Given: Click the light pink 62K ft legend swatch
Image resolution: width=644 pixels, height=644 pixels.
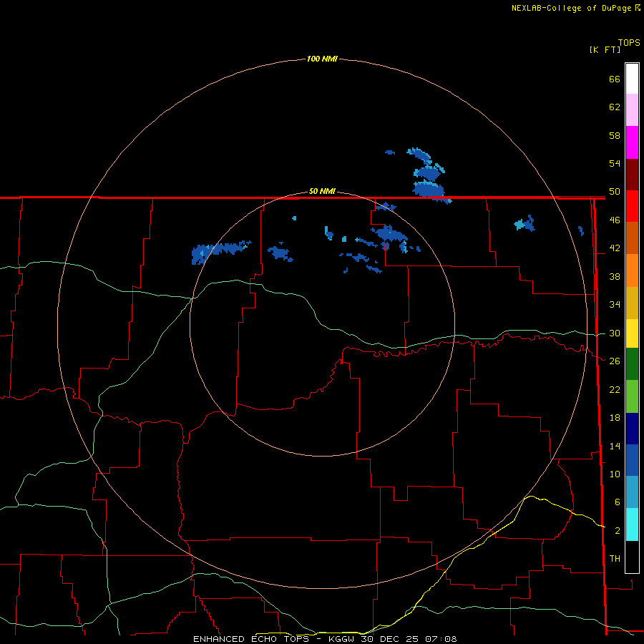Looking at the screenshot, I should pyautogui.click(x=632, y=110).
